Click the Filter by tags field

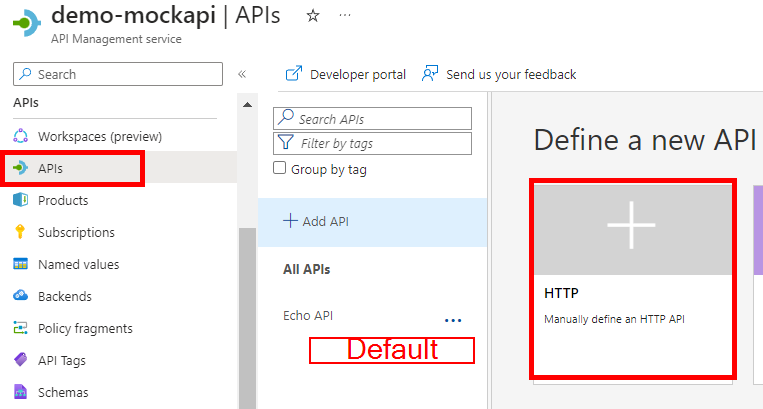tap(372, 143)
